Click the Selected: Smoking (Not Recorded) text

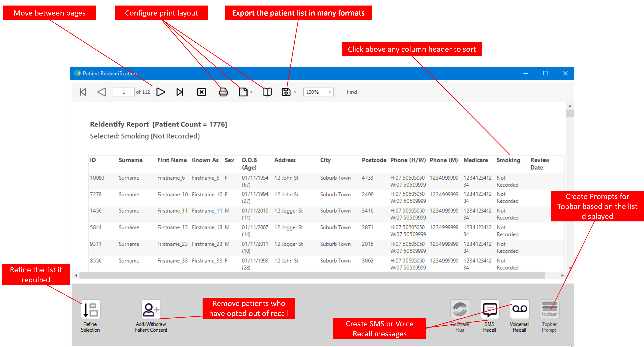(x=145, y=136)
